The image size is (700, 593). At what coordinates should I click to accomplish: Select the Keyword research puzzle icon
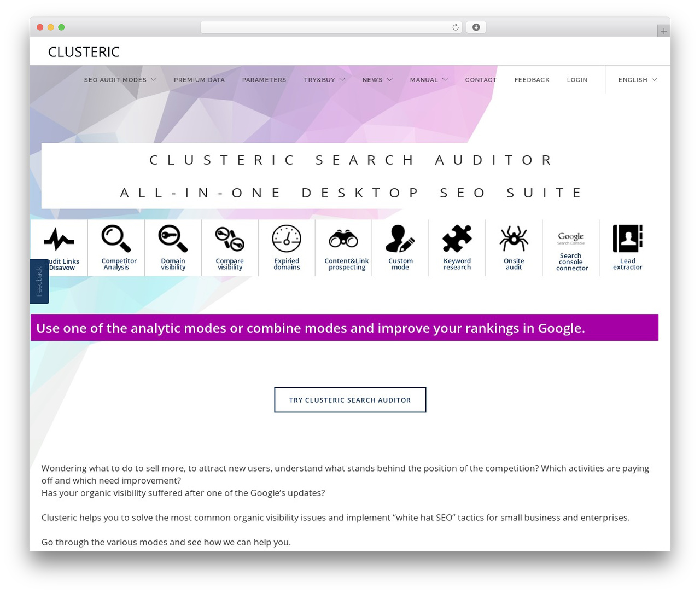point(457,239)
